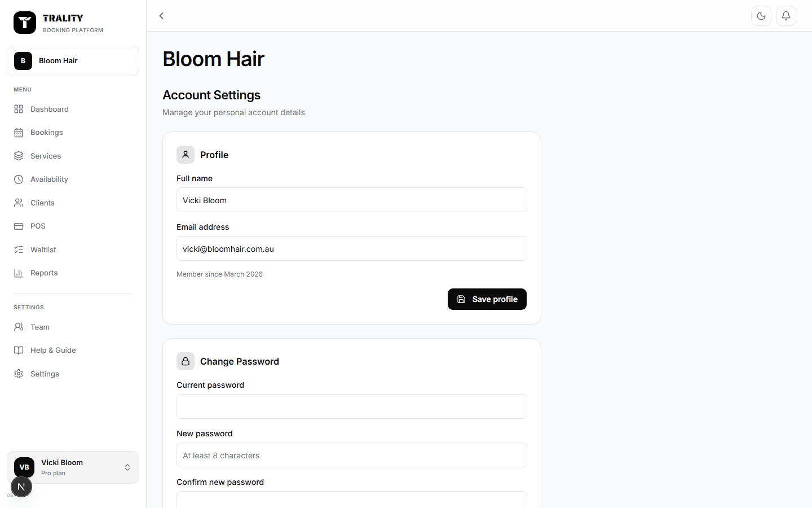The height and width of the screenshot is (508, 812).
Task: Click the VB avatar badge
Action: (24, 467)
